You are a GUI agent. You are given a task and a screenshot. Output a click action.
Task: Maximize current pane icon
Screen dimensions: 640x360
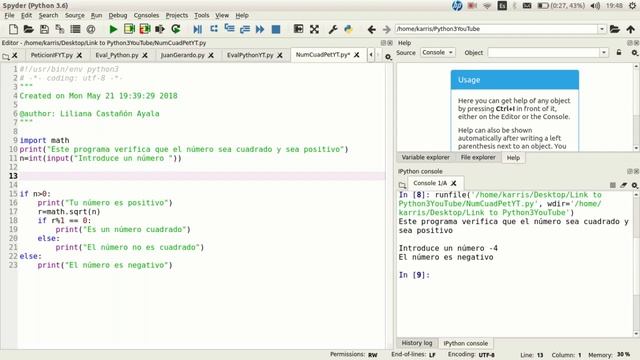tap(298, 29)
